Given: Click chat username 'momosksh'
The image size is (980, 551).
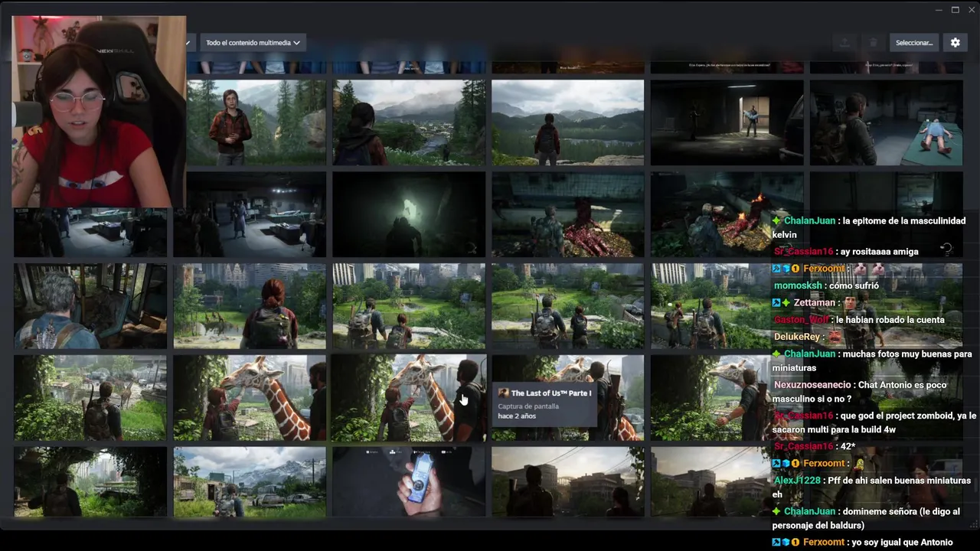Looking at the screenshot, I should coord(798,286).
